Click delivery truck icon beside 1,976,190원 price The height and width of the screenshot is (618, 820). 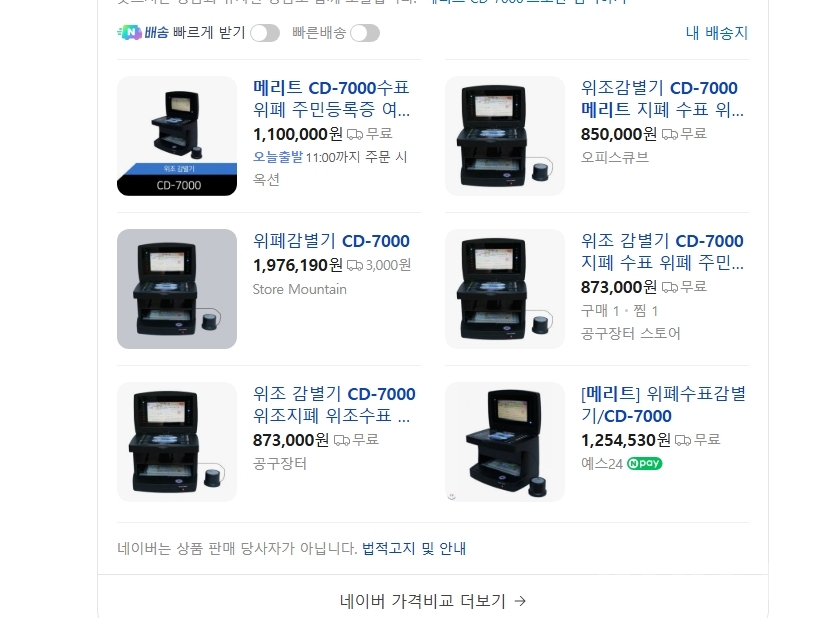point(355,266)
